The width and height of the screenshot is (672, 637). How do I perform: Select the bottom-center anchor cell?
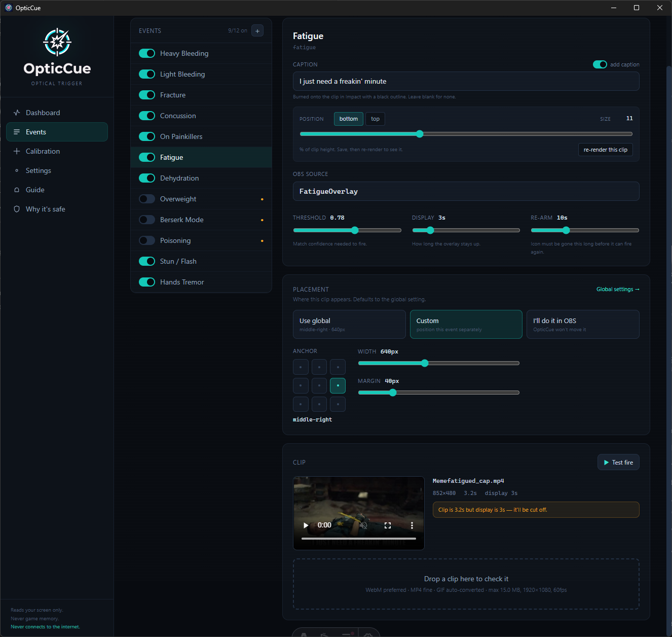(x=319, y=404)
